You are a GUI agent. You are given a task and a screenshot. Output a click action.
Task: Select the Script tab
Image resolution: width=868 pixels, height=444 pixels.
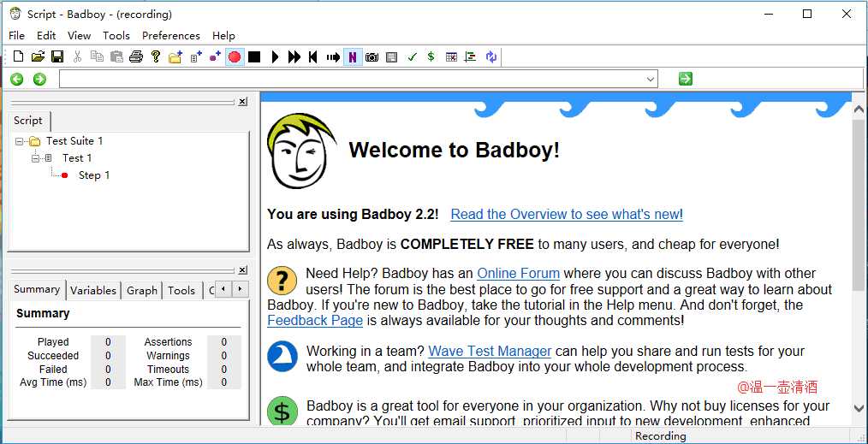pyautogui.click(x=28, y=121)
